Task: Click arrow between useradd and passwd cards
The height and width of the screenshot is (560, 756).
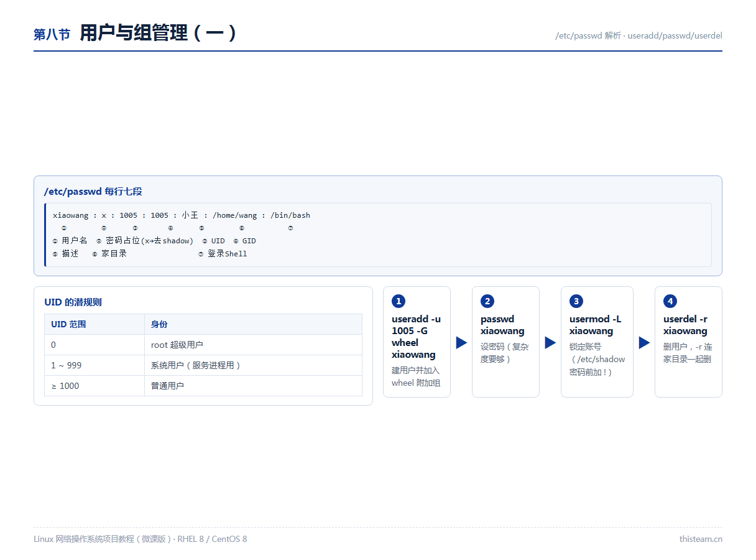Action: coord(461,342)
